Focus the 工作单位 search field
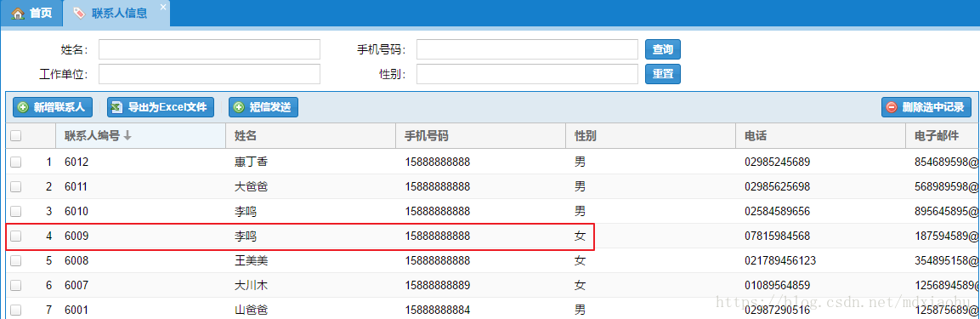The width and height of the screenshot is (980, 319). [209, 74]
